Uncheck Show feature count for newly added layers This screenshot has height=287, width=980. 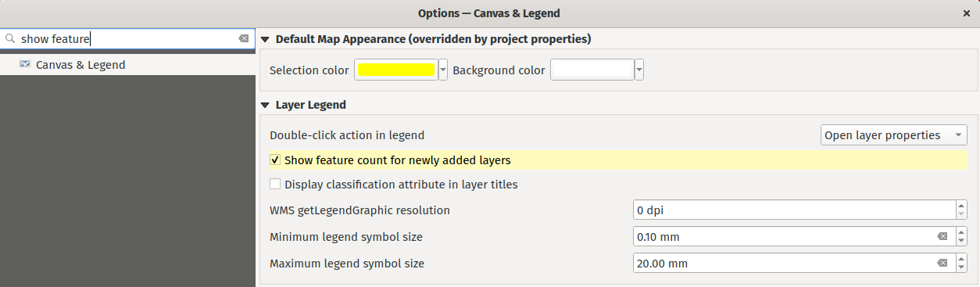(x=275, y=160)
